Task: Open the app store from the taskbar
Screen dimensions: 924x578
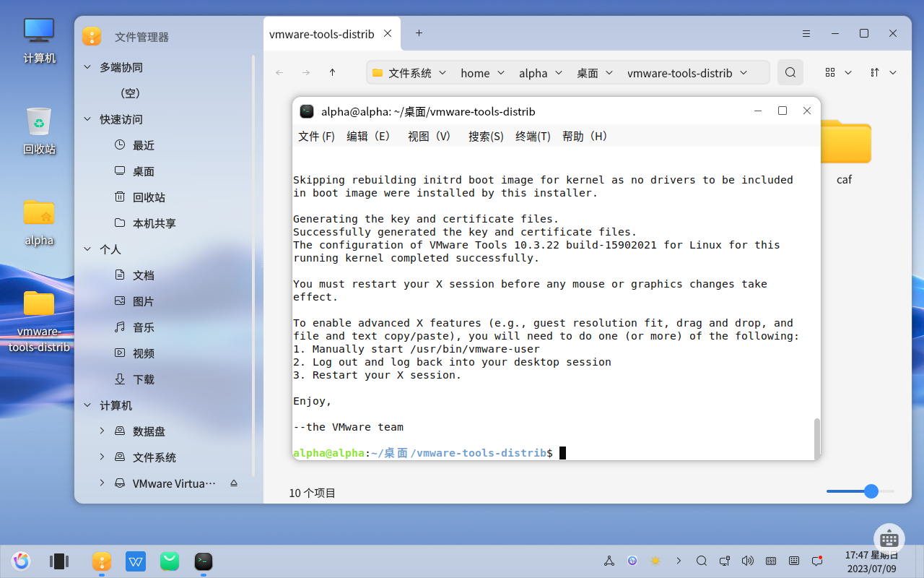Action: (170, 561)
